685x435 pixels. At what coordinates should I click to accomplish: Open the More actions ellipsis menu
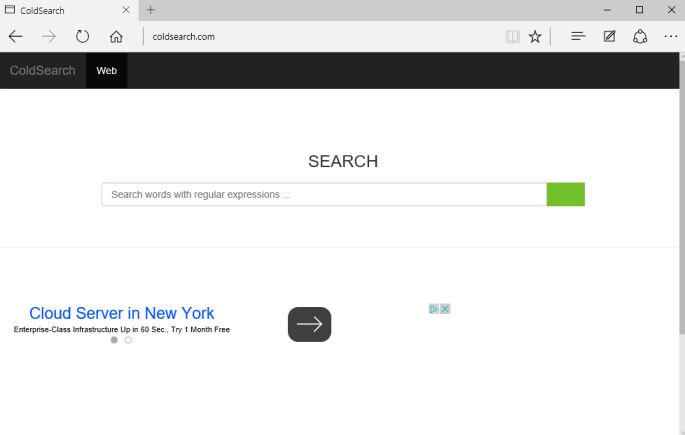pyautogui.click(x=671, y=36)
